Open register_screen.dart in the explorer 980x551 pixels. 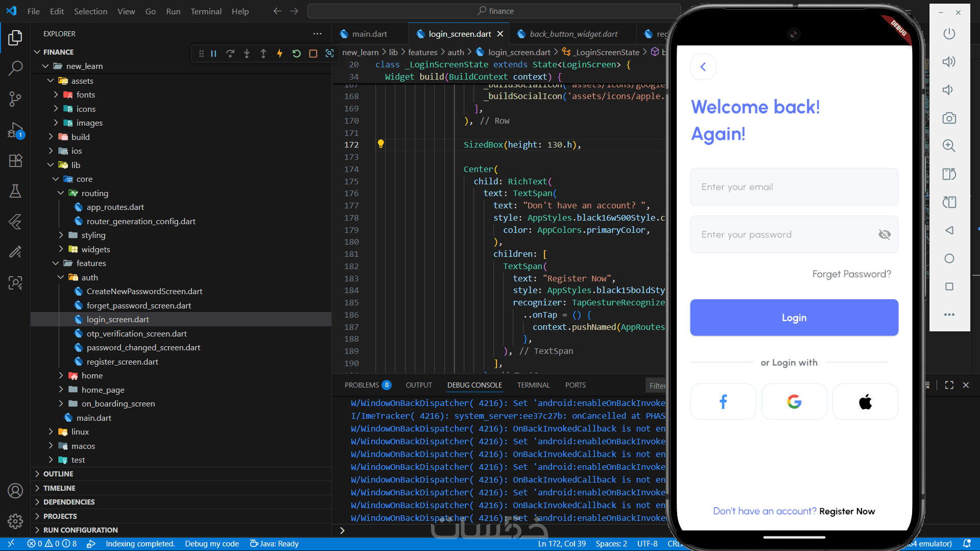(x=122, y=362)
